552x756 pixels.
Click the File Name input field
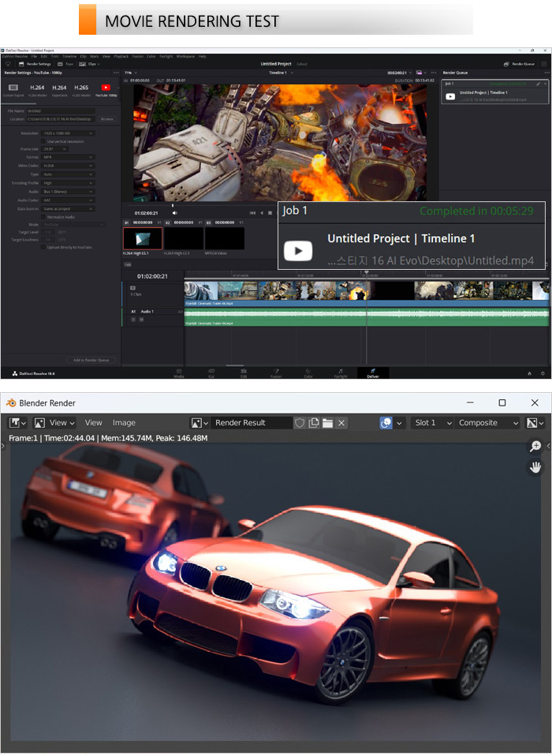click(60, 111)
